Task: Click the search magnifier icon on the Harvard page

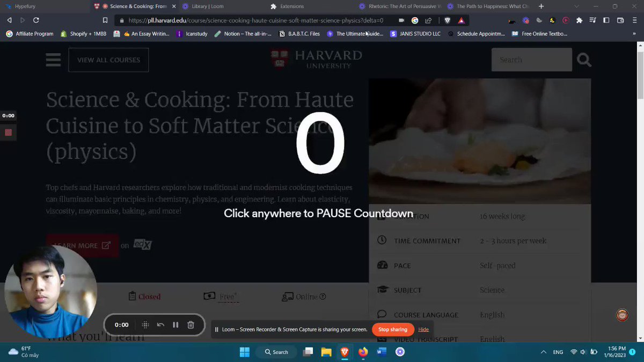Action: 584,60
